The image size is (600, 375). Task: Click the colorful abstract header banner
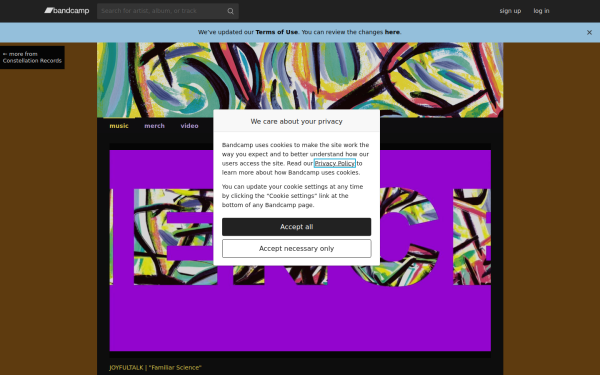click(x=300, y=80)
